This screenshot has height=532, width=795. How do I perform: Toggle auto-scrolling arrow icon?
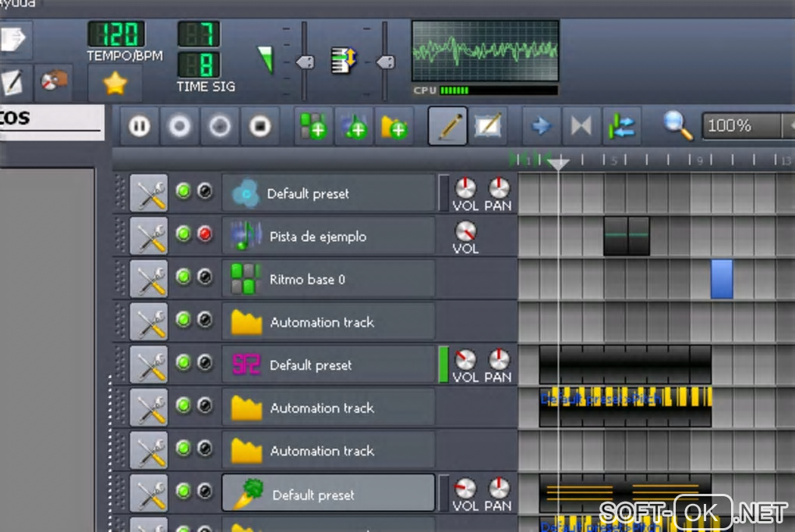click(x=541, y=126)
